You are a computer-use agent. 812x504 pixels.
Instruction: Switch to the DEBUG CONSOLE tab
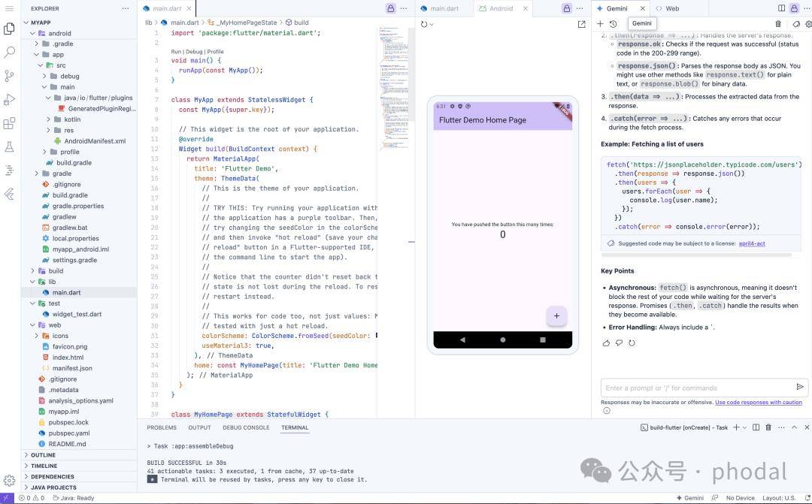click(245, 427)
